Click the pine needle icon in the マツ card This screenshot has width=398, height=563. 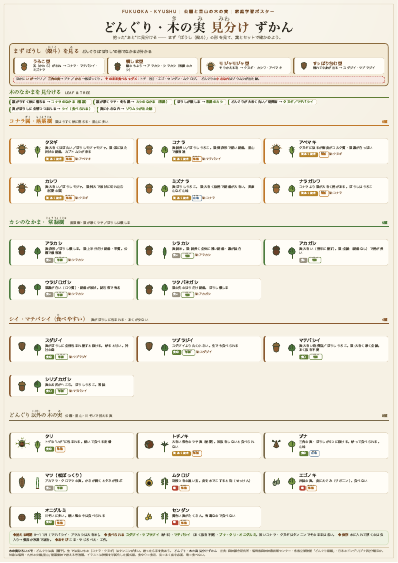(37, 483)
